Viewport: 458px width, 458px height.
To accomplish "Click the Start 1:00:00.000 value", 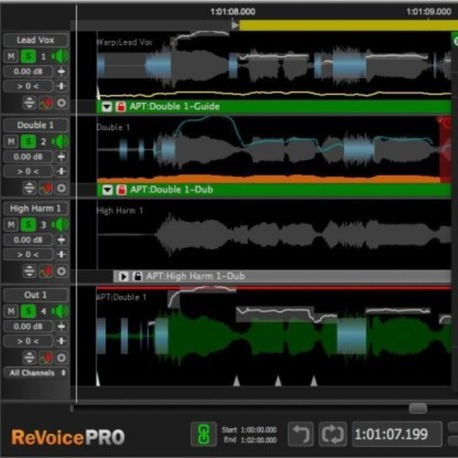I will click(x=259, y=430).
